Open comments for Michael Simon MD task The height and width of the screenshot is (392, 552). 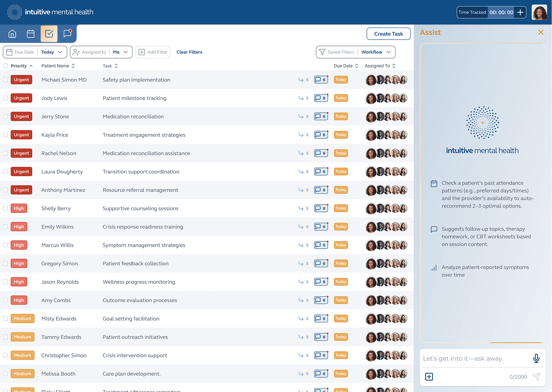321,80
